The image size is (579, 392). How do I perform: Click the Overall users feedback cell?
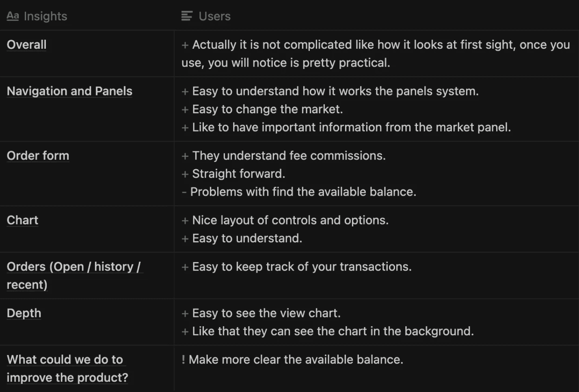[376, 54]
